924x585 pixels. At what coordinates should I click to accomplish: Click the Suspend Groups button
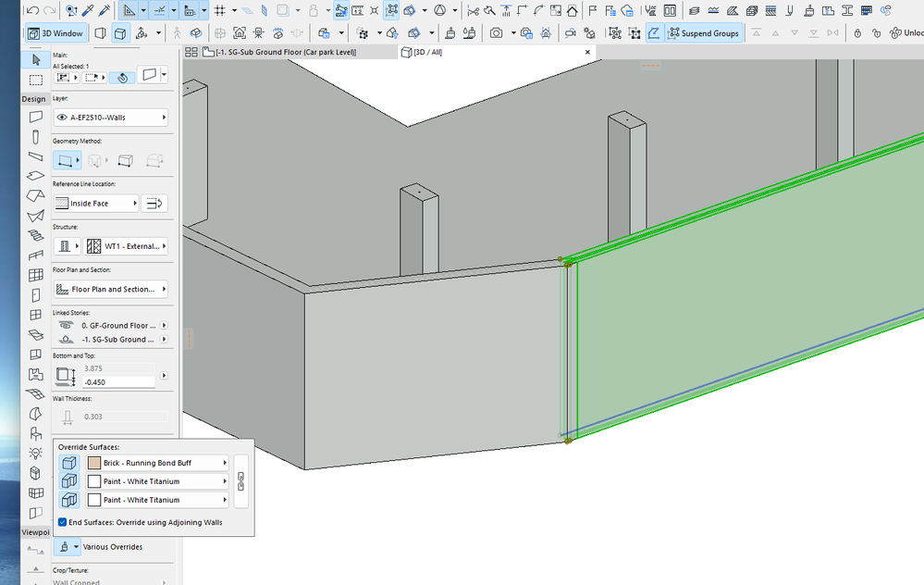(702, 33)
